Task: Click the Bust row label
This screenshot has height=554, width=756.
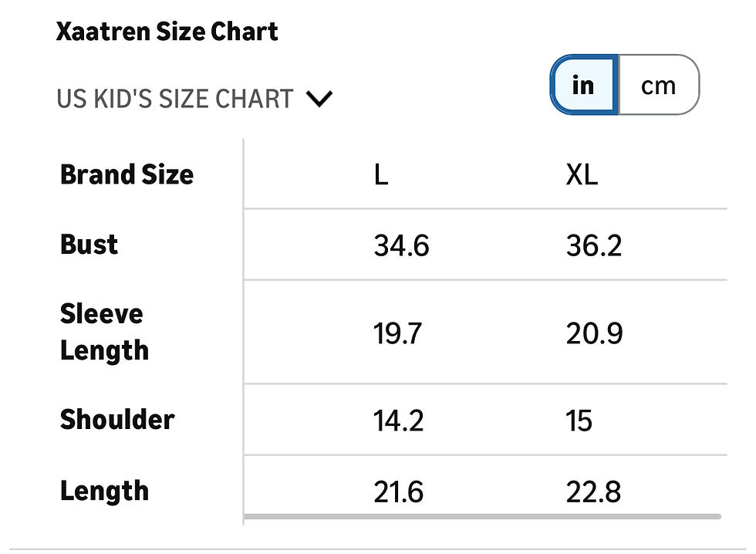Action: 89,245
